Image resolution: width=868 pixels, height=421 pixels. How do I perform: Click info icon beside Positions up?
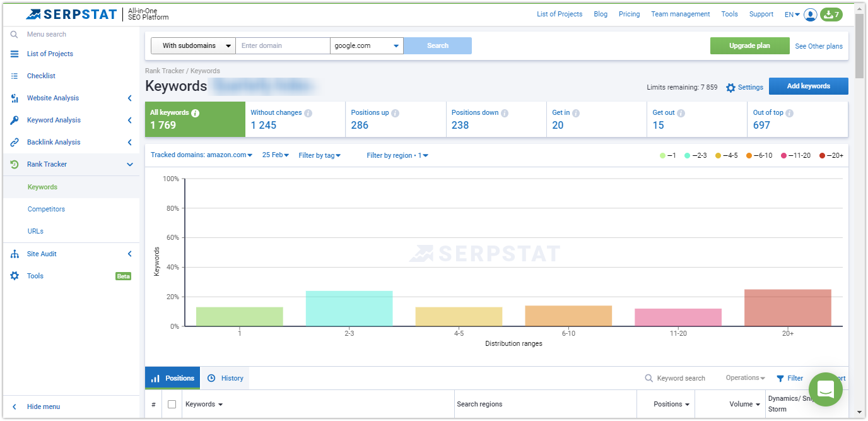click(395, 113)
